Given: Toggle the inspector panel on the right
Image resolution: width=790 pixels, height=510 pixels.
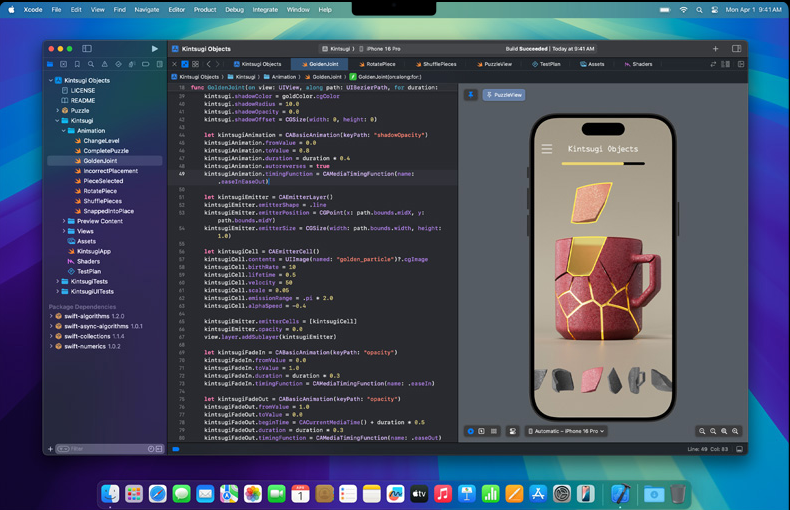Looking at the screenshot, I should (x=737, y=49).
